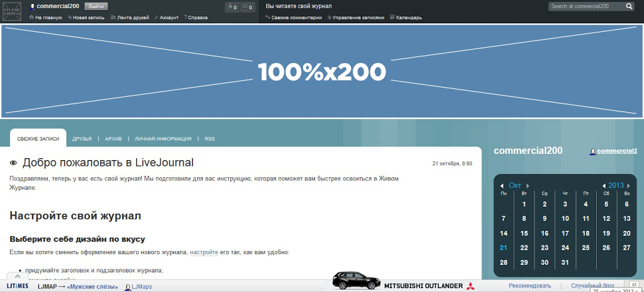Go to previous month in calendar

(x=502, y=185)
